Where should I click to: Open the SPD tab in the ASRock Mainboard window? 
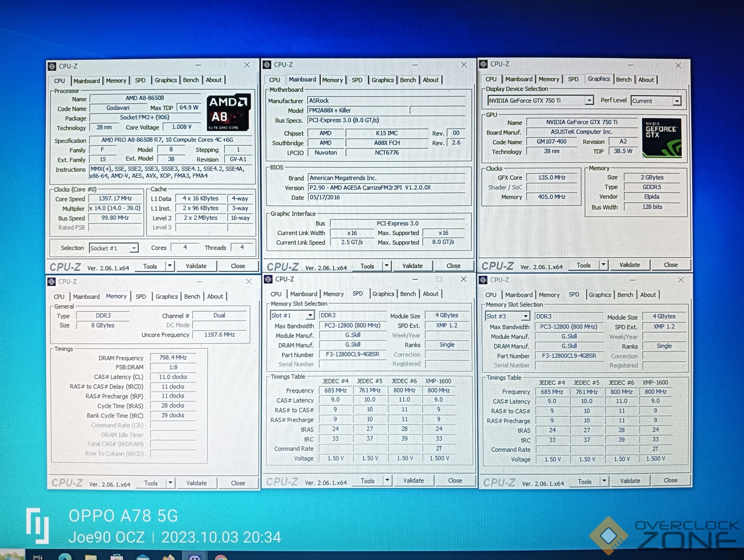(x=357, y=80)
